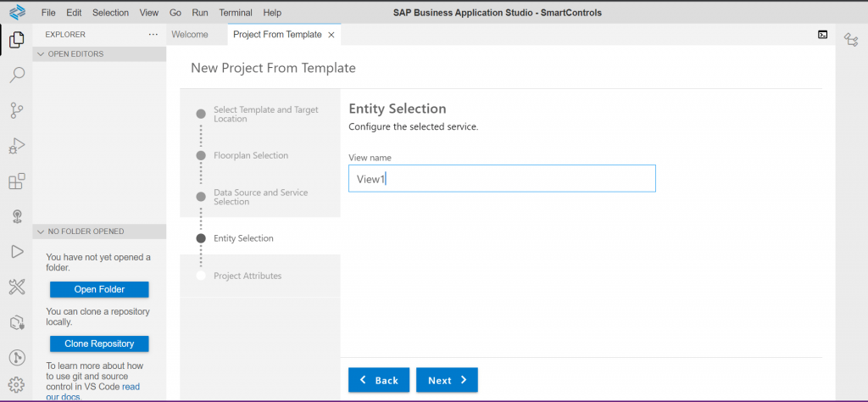Open the Terminal menu
The image size is (868, 402).
[236, 12]
